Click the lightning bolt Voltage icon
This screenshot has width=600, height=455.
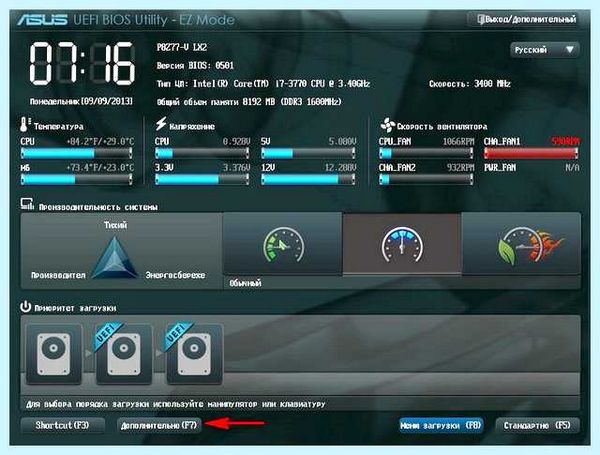tap(161, 124)
